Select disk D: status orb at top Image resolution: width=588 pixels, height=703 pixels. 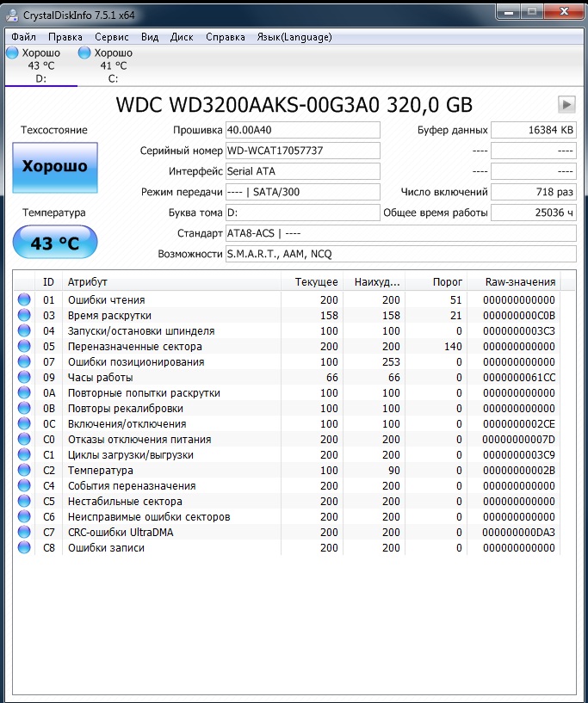(13, 52)
